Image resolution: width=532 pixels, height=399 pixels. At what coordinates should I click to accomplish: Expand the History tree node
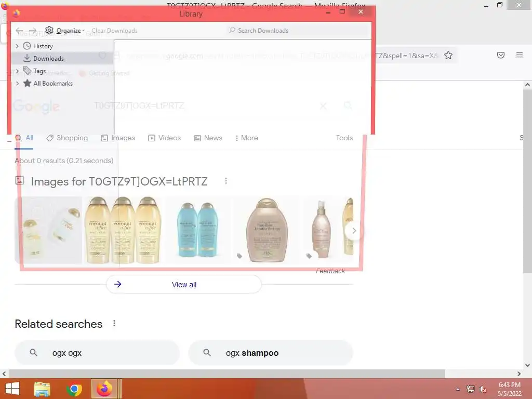coord(17,46)
